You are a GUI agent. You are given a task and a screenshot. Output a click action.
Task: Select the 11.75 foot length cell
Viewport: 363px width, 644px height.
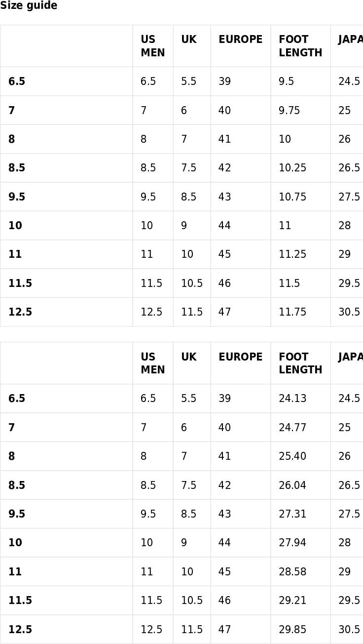[x=300, y=312]
